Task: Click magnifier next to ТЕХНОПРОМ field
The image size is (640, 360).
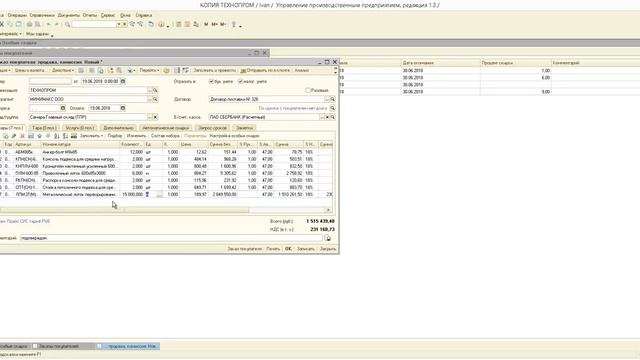Action: 155,90
